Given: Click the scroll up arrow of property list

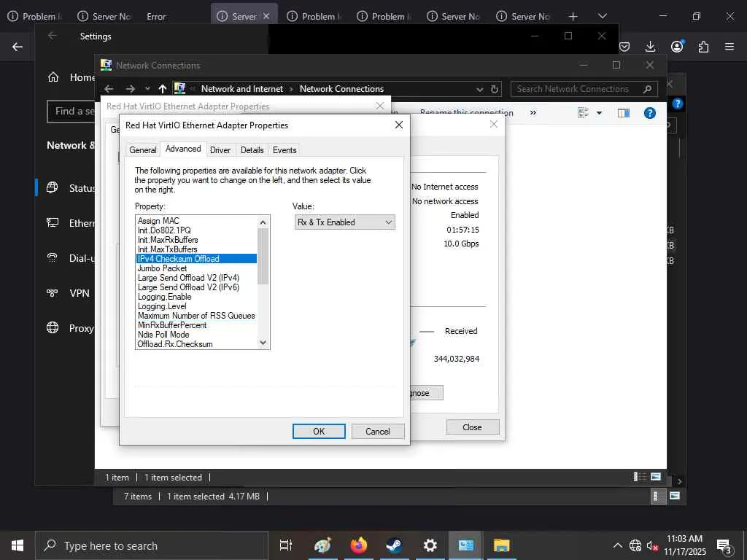Looking at the screenshot, I should (263, 222).
